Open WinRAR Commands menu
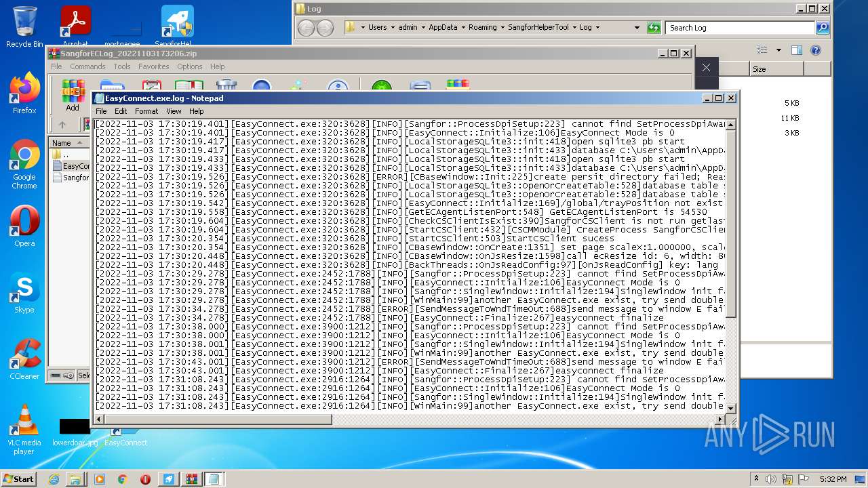 pyautogui.click(x=87, y=66)
